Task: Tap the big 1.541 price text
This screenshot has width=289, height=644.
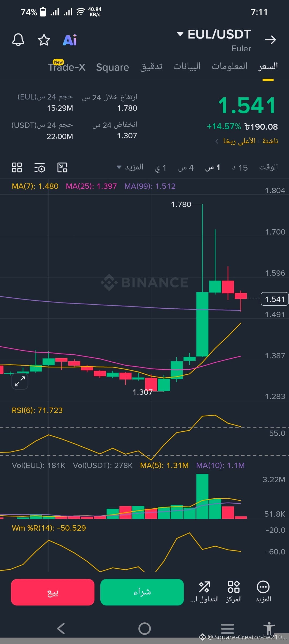Action: point(247,105)
